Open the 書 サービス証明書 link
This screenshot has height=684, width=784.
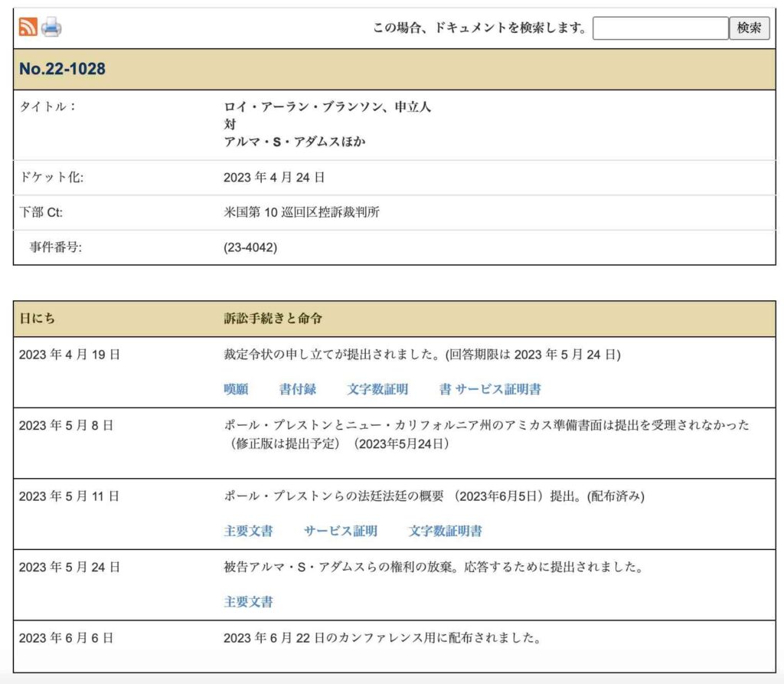[490, 389]
